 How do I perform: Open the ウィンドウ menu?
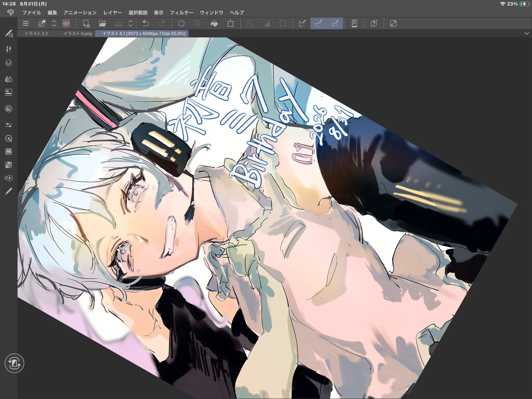click(x=211, y=12)
